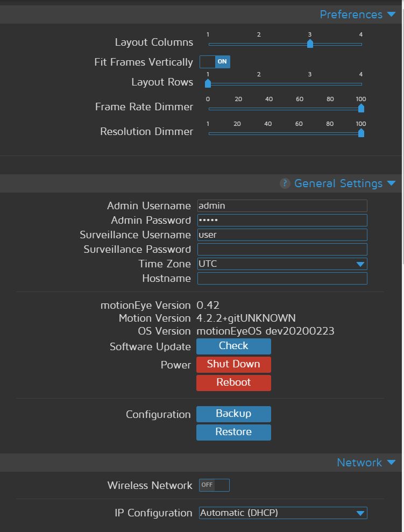The width and height of the screenshot is (404, 532).
Task: Set the Layout Columns slider to 4
Action: (x=360, y=44)
